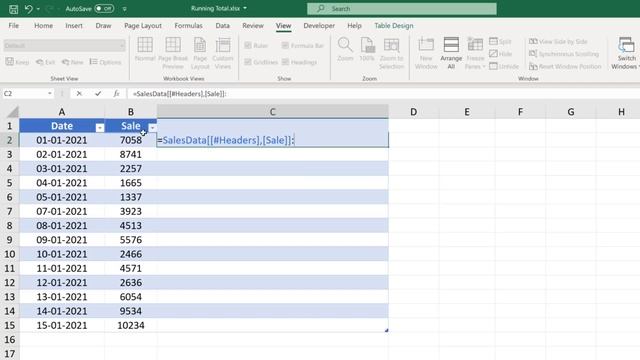Select row 10 header
The width and height of the screenshot is (640, 360).
tap(9, 254)
